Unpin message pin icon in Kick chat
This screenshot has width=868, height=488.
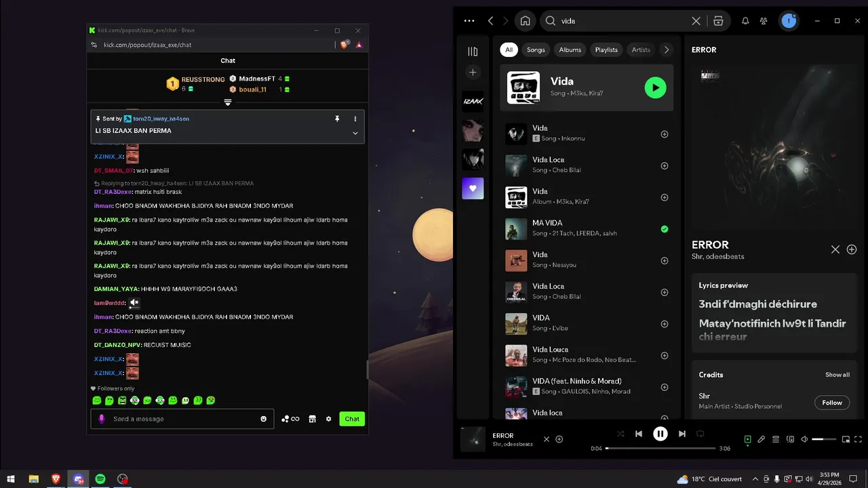click(337, 119)
